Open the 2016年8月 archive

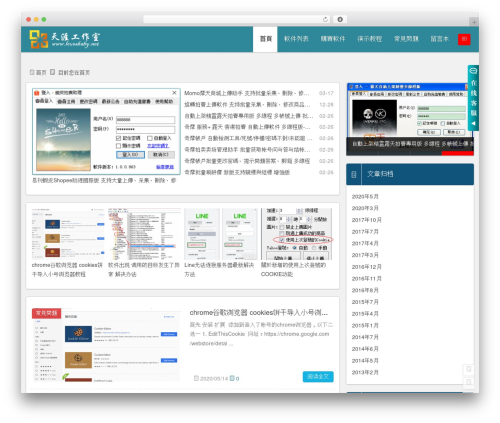click(365, 290)
